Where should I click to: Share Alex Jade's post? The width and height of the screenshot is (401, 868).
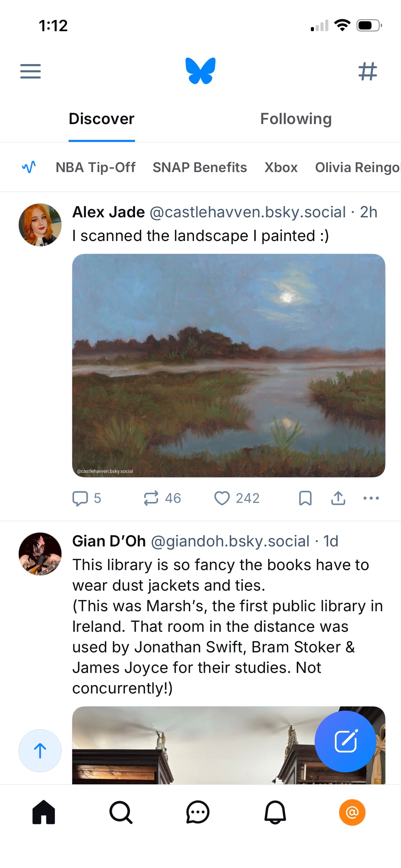pyautogui.click(x=338, y=498)
